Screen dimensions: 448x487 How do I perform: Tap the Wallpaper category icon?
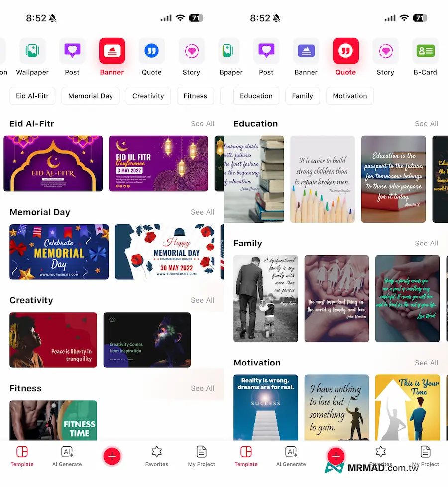click(x=32, y=51)
